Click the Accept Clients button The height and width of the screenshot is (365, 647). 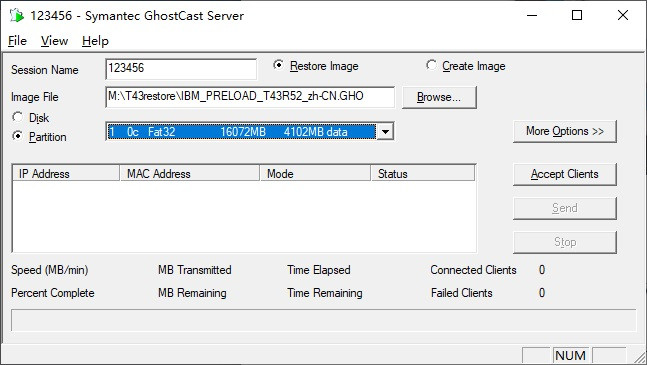[564, 174]
